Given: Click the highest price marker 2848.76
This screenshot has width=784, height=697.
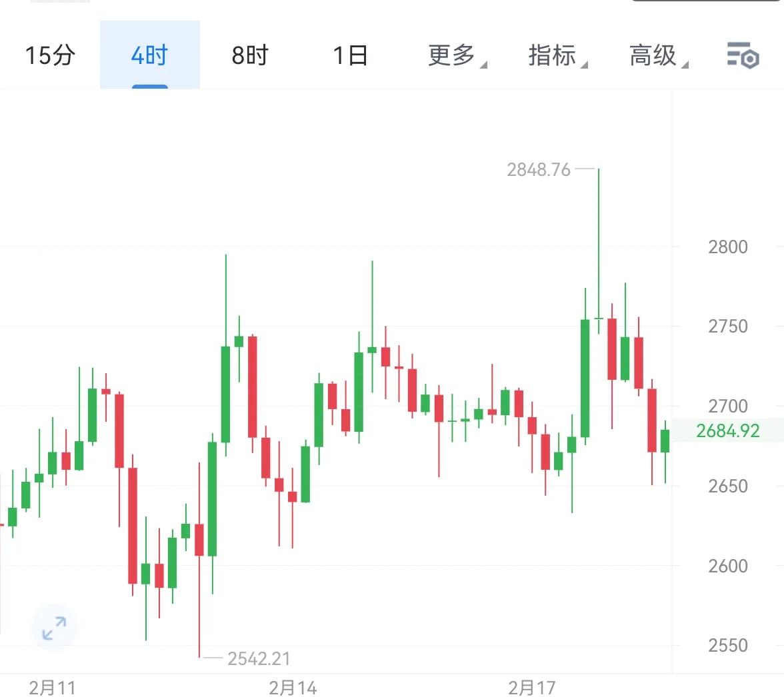Looking at the screenshot, I should pos(540,170).
